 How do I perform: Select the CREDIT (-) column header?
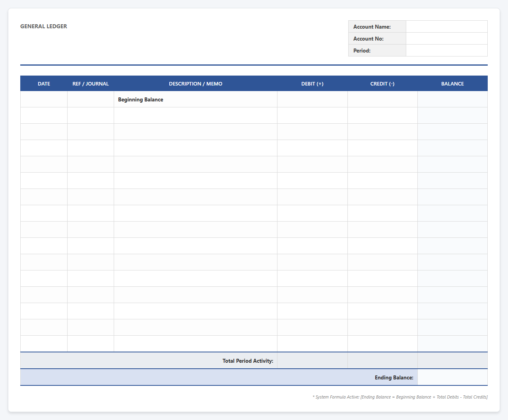[x=382, y=84]
